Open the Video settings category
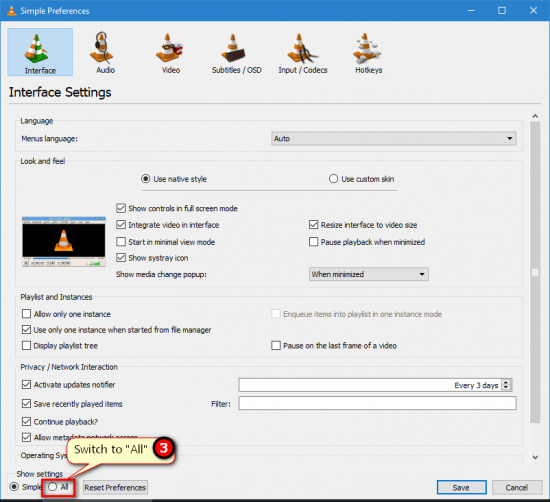550x502 pixels. [x=170, y=52]
